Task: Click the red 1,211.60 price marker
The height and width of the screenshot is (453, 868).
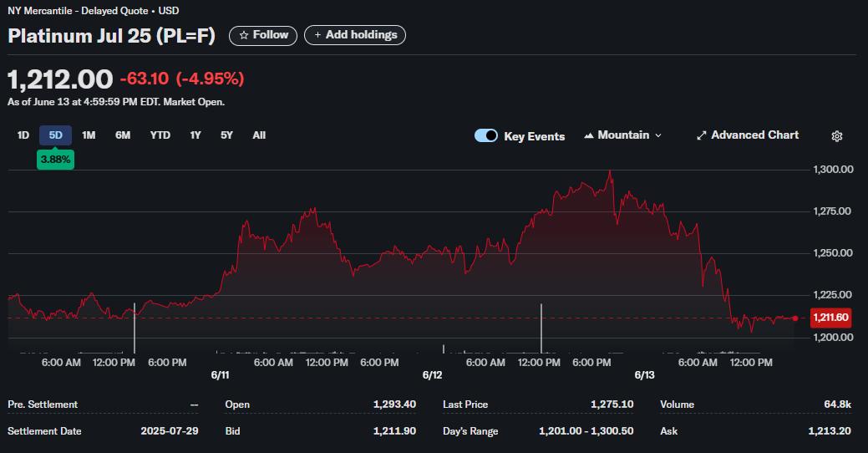Action: [x=830, y=318]
